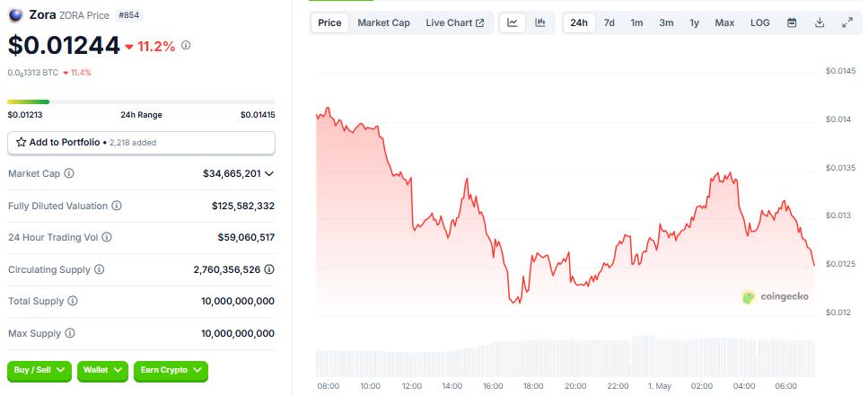This screenshot has width=868, height=396.
Task: Open the Buy / Sell dropdown
Action: coord(41,369)
